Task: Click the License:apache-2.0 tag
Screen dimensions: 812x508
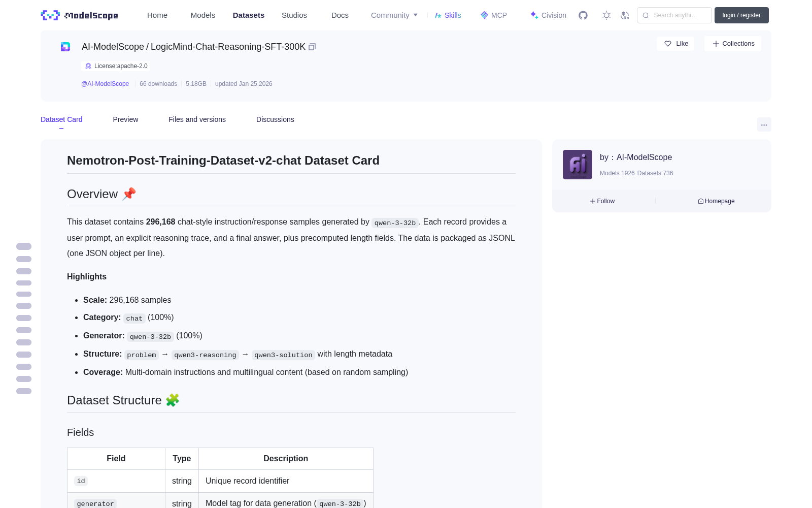Action: 116,66
